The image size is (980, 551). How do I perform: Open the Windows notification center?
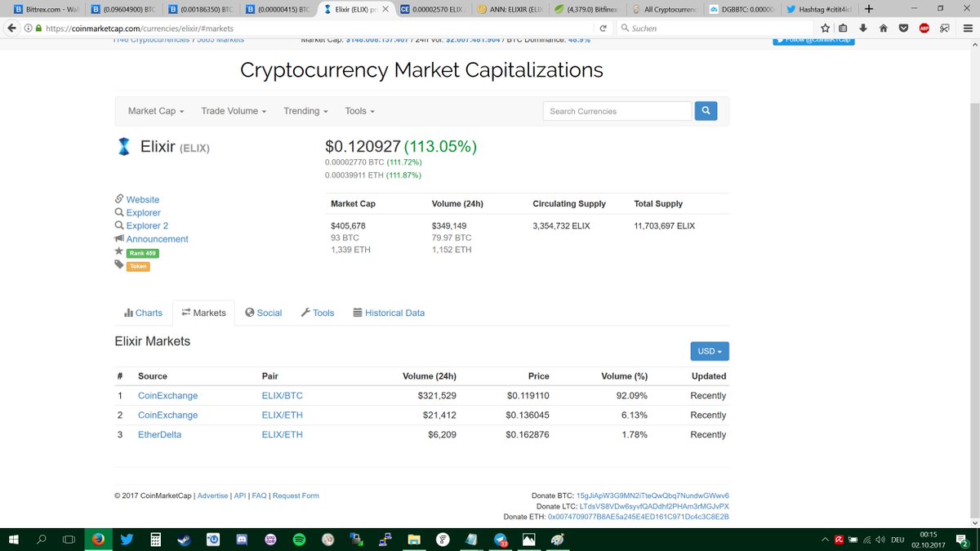pyautogui.click(x=962, y=540)
